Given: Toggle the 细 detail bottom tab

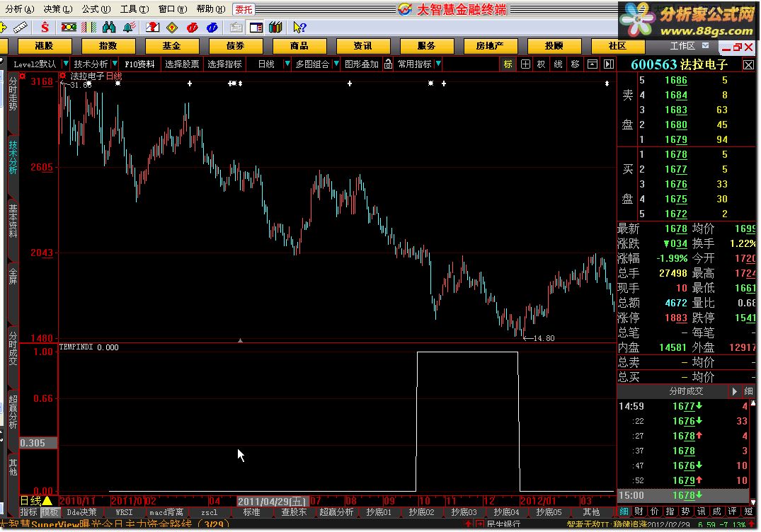Looking at the screenshot, I should click(x=624, y=511).
